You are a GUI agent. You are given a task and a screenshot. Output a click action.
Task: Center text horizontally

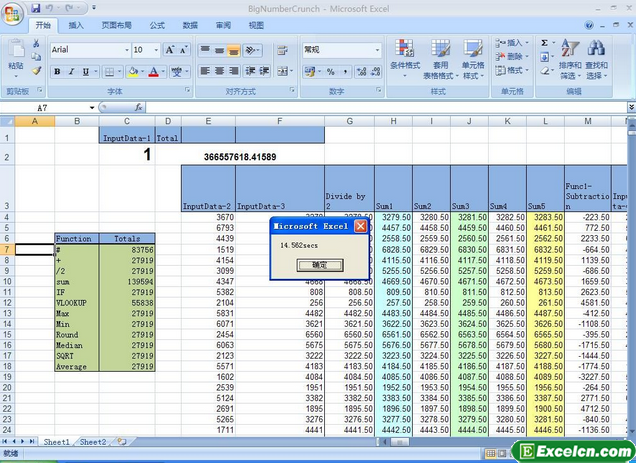pos(219,71)
